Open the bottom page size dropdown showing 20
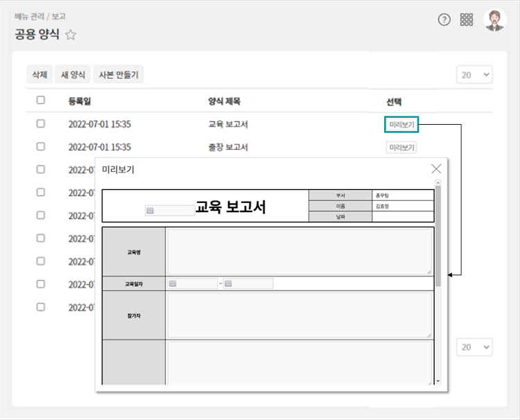Screen dimensions: 520x420 475,347
